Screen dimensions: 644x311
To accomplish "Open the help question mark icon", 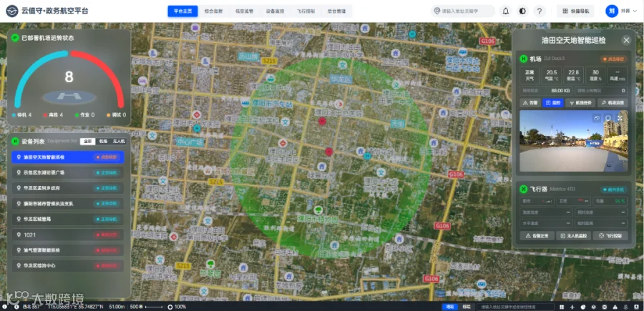I will (540, 11).
